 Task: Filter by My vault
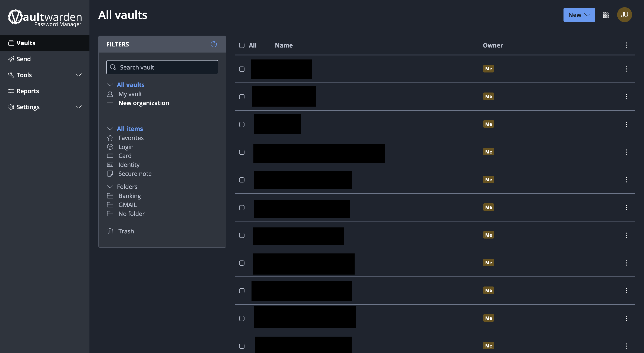[130, 94]
